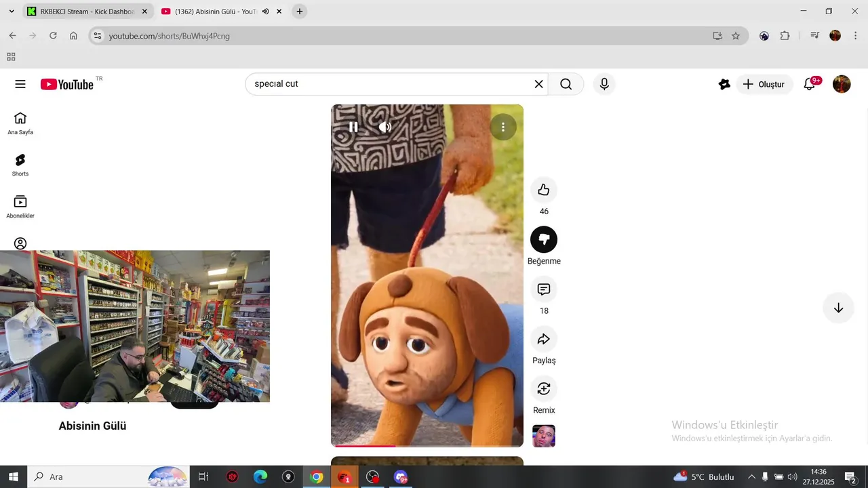Select the Abisinin Gülü YouTube tab

[214, 12]
